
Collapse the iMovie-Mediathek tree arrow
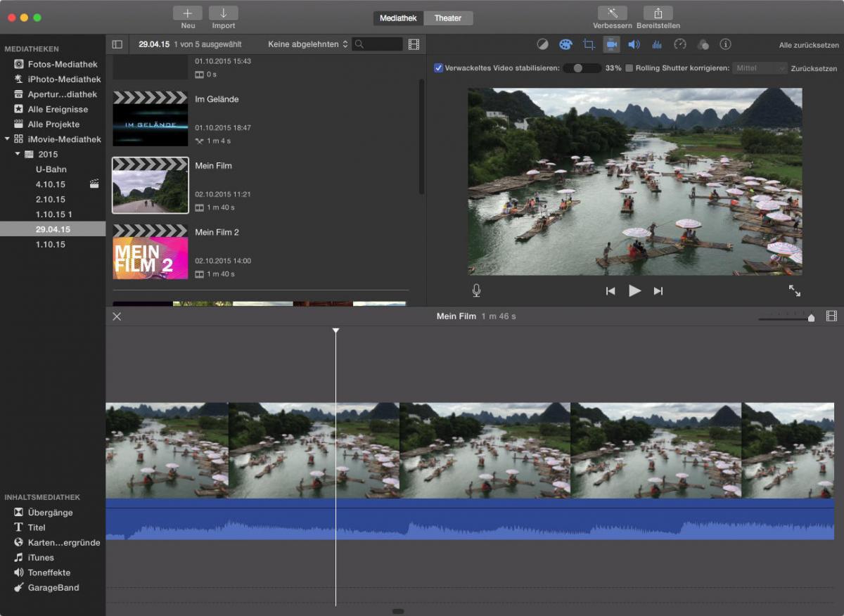click(7, 139)
